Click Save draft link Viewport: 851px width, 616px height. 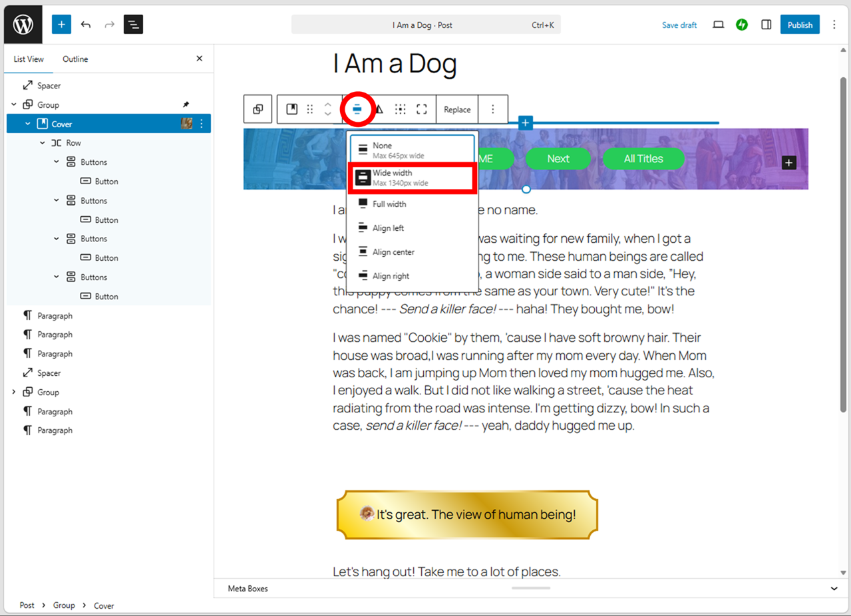tap(679, 25)
